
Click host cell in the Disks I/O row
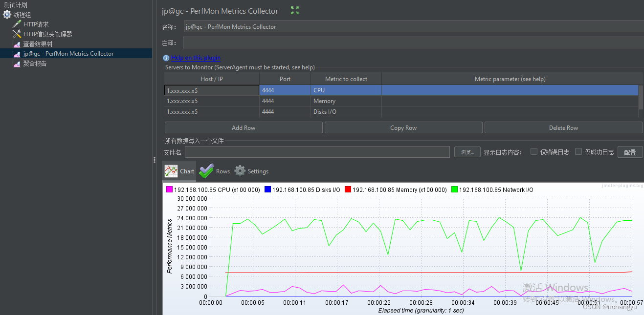click(212, 112)
